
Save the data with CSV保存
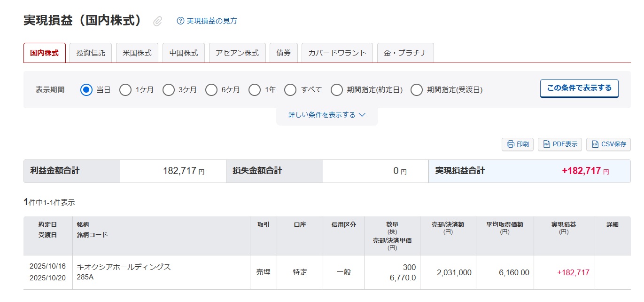coord(608,144)
